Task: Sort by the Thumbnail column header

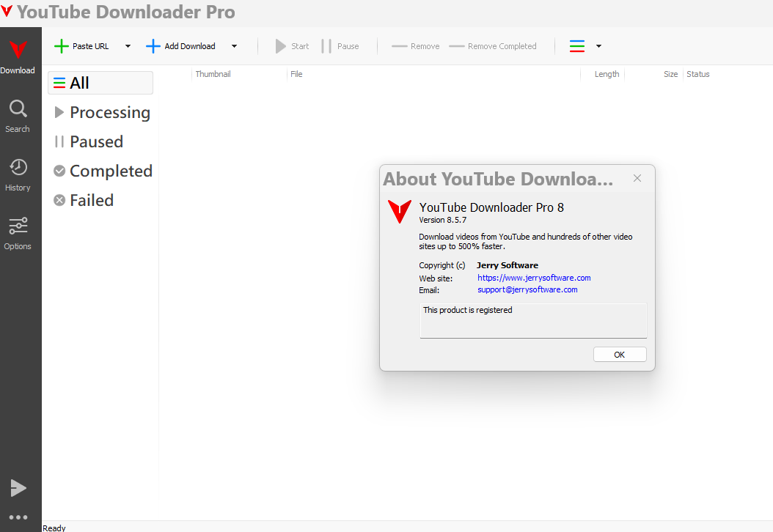Action: pyautogui.click(x=239, y=75)
